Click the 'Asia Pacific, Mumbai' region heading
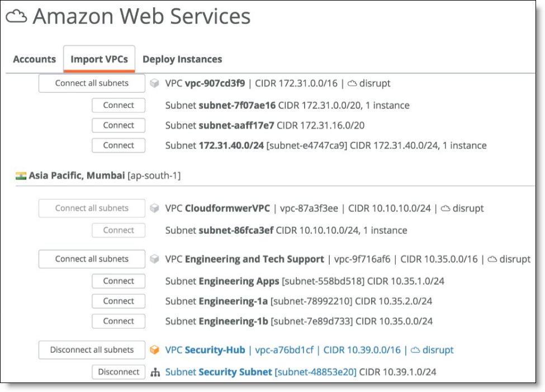The image size is (545, 392). coord(77,175)
